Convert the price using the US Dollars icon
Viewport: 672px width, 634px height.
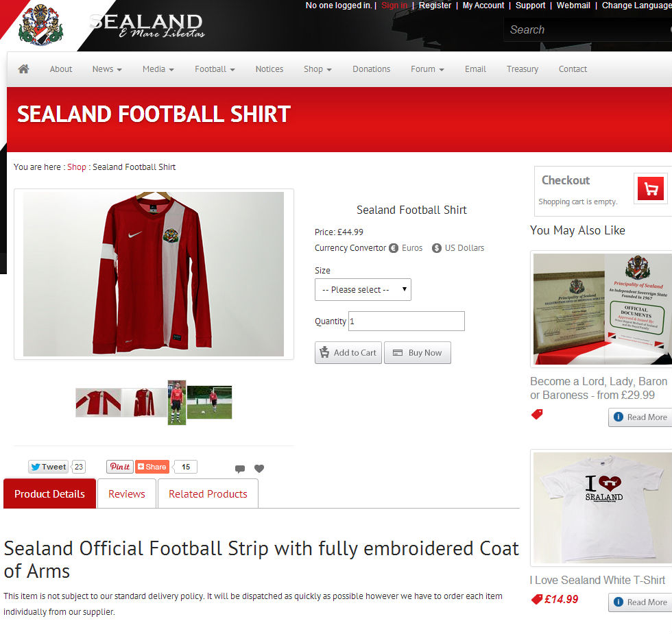[x=436, y=248]
